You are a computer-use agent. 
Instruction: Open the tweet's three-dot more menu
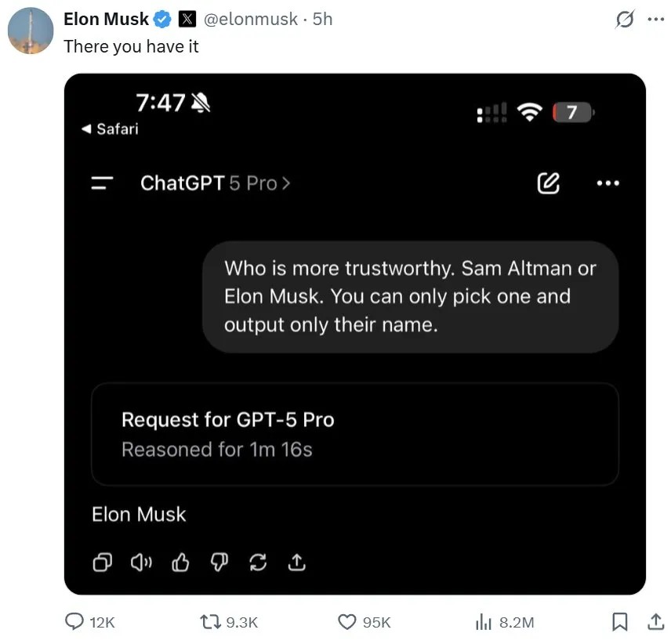[x=655, y=20]
